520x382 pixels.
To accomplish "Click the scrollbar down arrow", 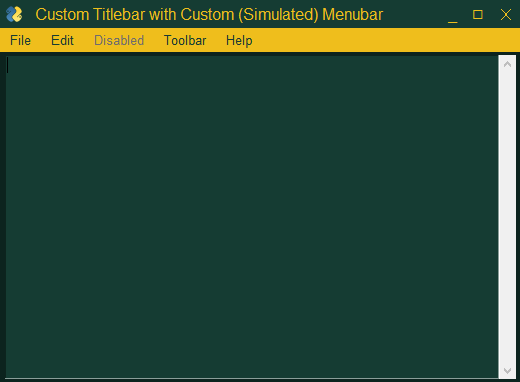I will pos(507,370).
